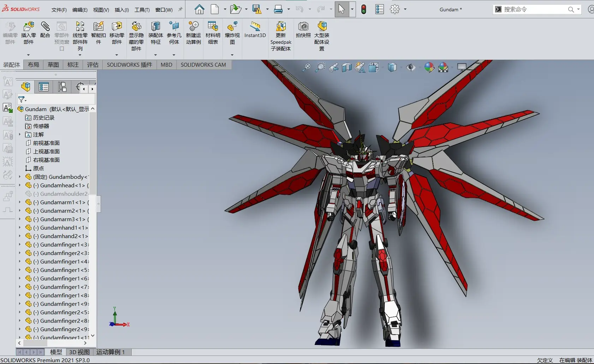Open 文件(F) menu

click(x=59, y=10)
